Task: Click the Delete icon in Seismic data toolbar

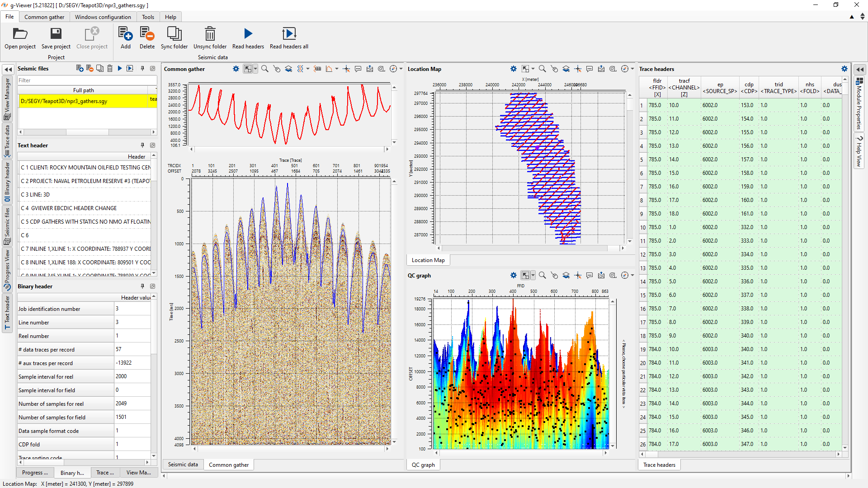Action: coord(147,38)
